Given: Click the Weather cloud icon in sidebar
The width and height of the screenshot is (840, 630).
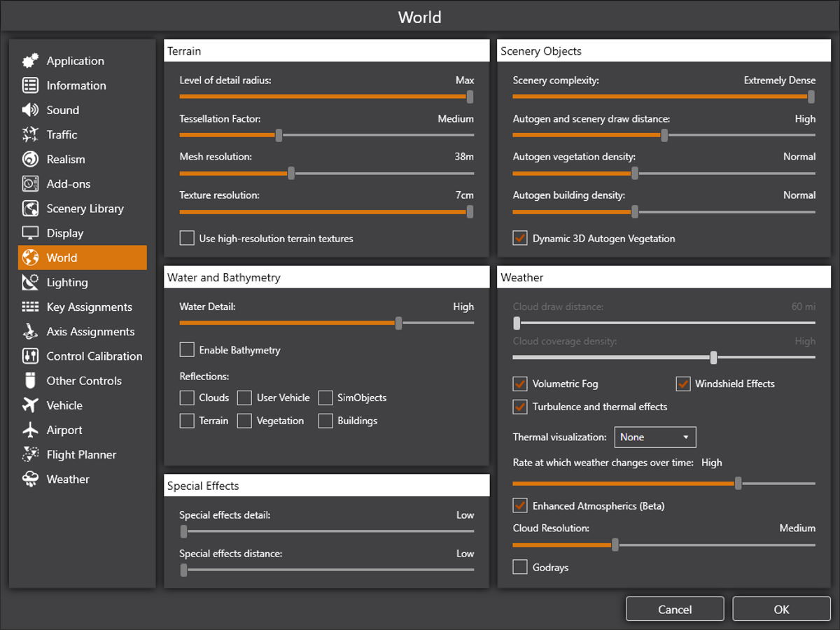Looking at the screenshot, I should (x=30, y=479).
